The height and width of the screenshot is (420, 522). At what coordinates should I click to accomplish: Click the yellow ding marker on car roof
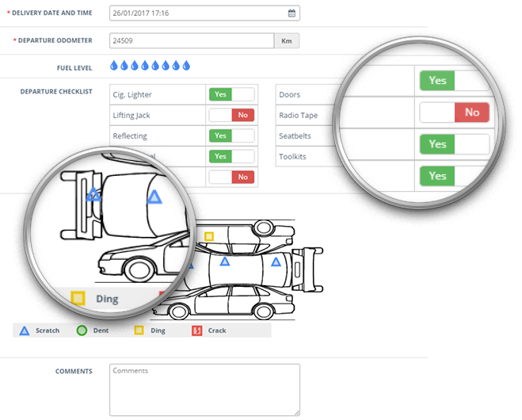209,236
